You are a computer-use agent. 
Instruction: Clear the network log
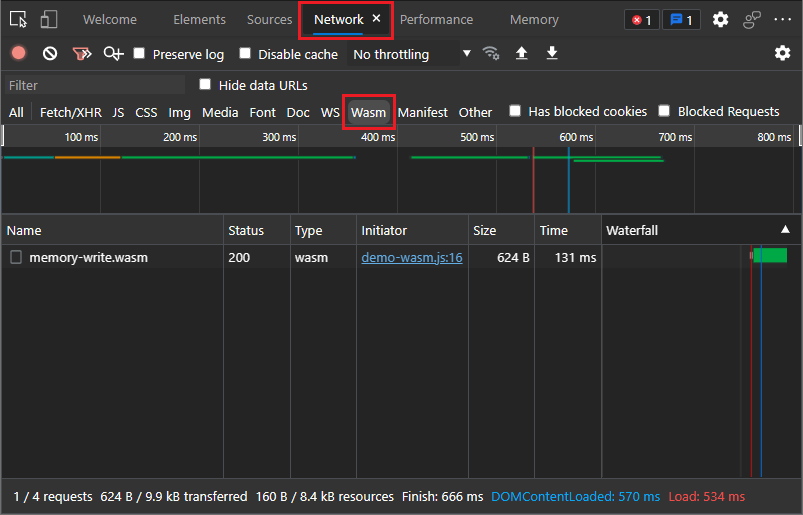pyautogui.click(x=50, y=54)
